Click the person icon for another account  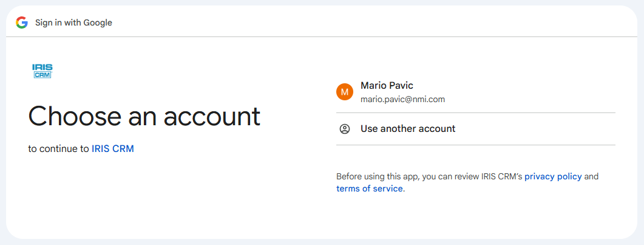(x=345, y=129)
